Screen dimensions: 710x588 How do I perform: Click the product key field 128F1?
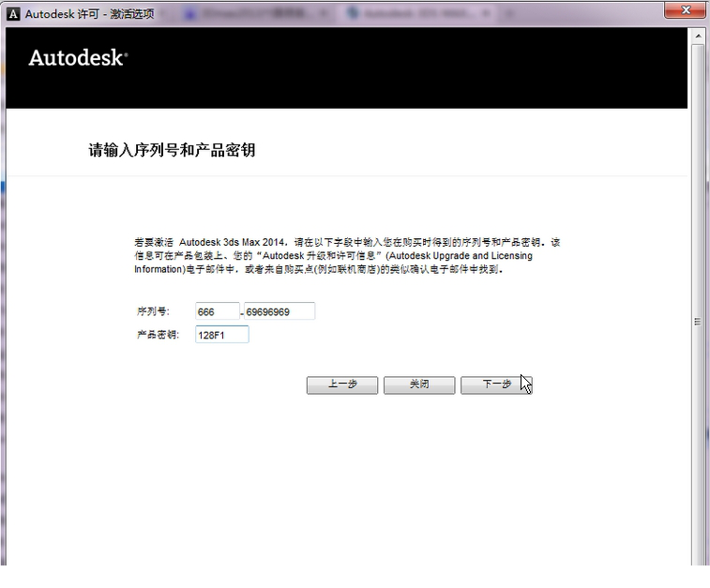[222, 335]
